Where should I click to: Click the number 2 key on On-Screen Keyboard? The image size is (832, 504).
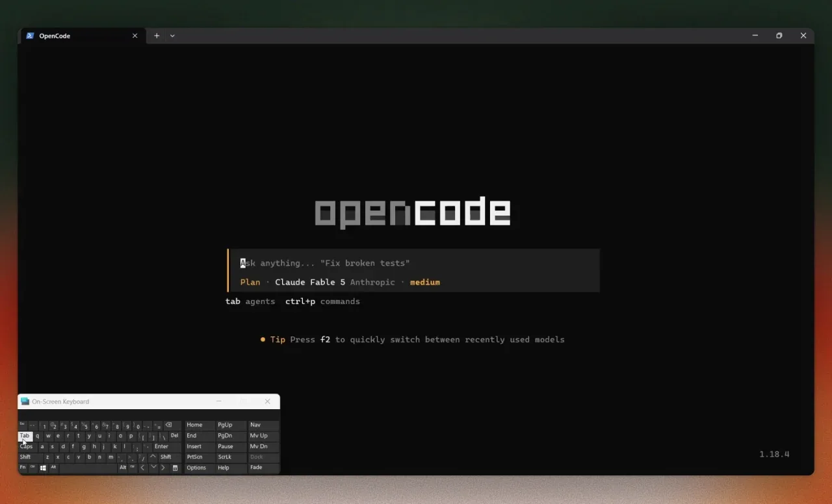pyautogui.click(x=54, y=425)
